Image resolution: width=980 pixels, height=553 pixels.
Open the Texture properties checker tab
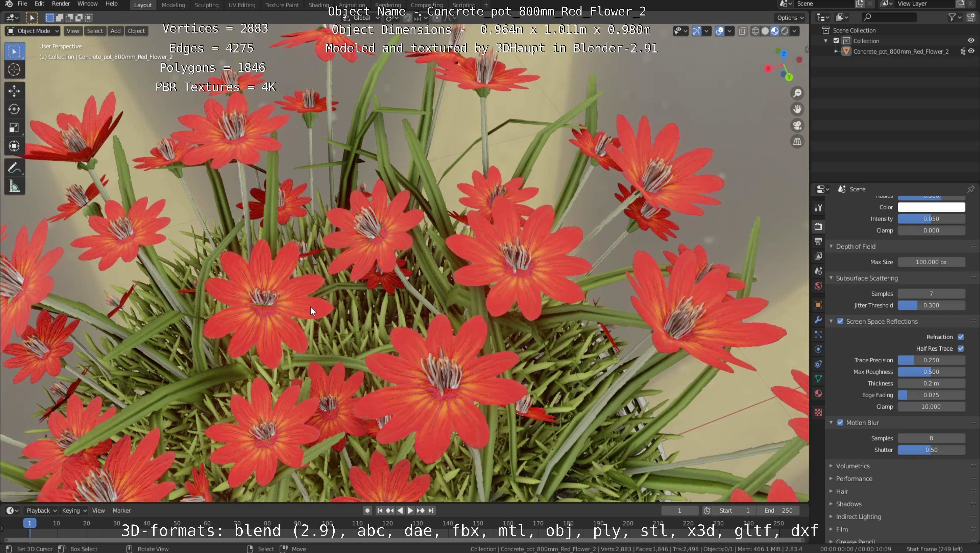click(818, 412)
